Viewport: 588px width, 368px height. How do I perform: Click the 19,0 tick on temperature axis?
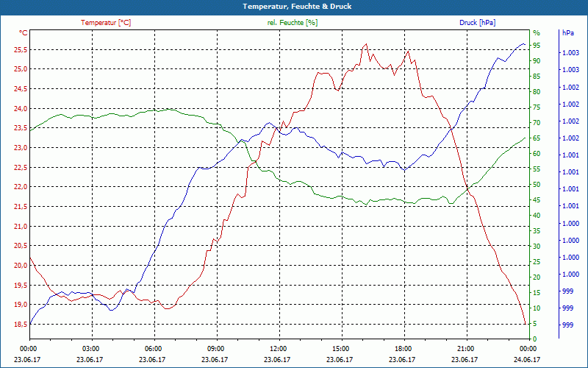point(21,305)
